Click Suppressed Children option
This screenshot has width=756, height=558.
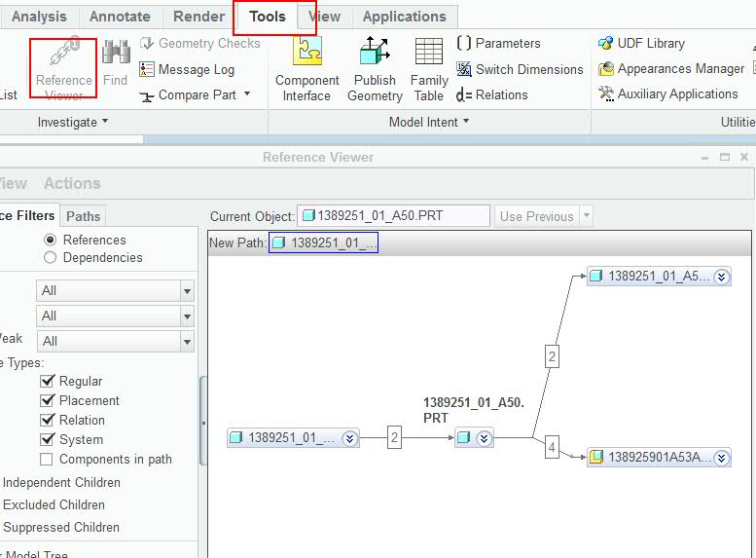coord(60,527)
